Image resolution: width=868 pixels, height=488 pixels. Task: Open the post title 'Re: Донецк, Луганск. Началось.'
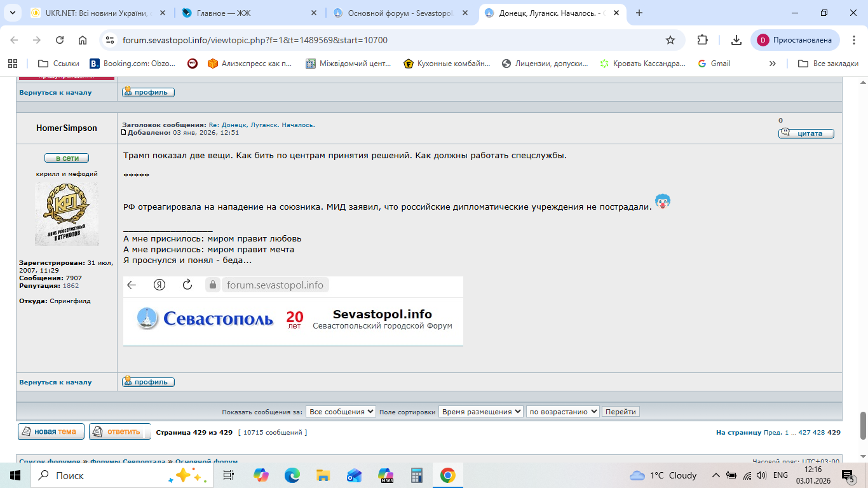coord(262,125)
